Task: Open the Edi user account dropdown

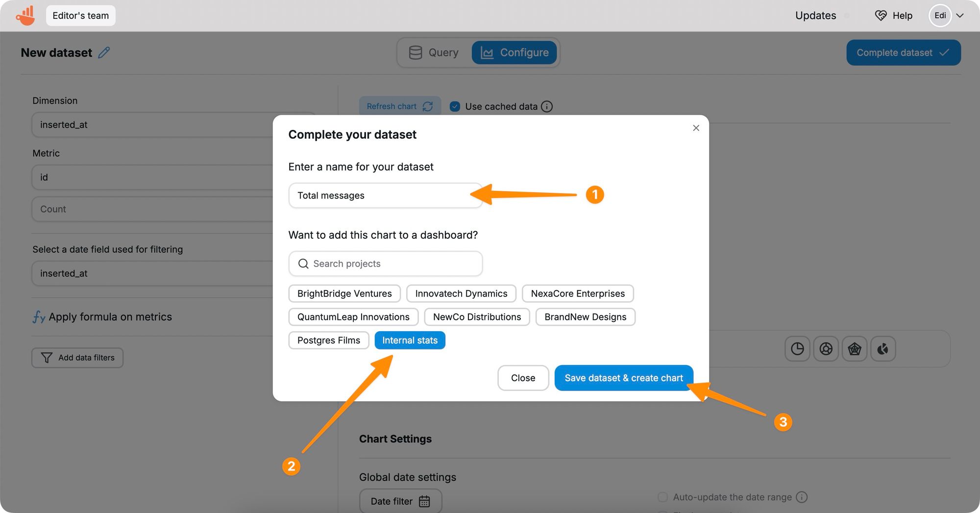Action: (947, 16)
